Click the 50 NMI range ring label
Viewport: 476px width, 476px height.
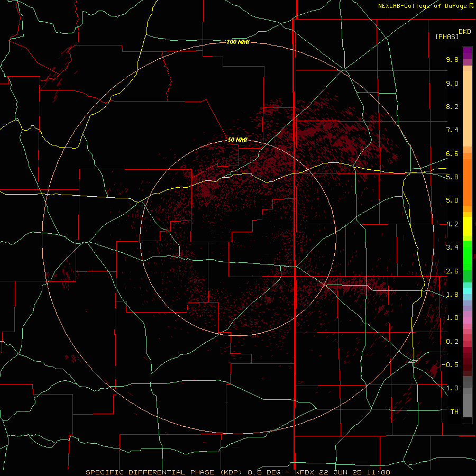(237, 140)
